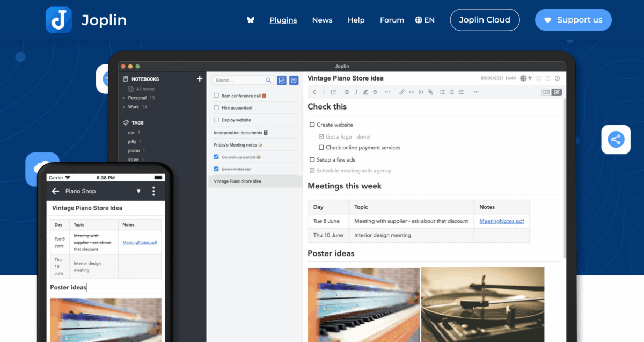This screenshot has height=342, width=644.
Task: Click the new to-do button beside search
Action: click(282, 81)
